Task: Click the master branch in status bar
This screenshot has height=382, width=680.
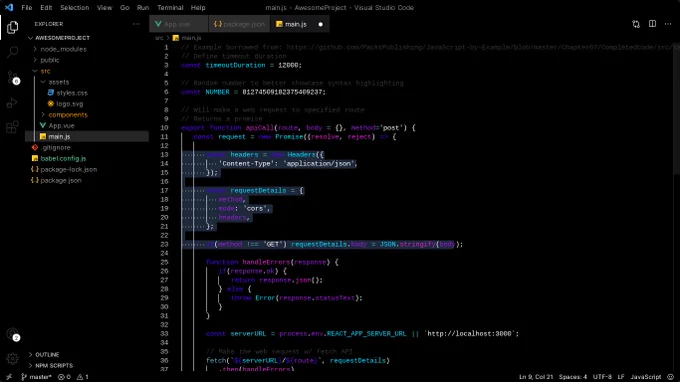Action: 36,377
